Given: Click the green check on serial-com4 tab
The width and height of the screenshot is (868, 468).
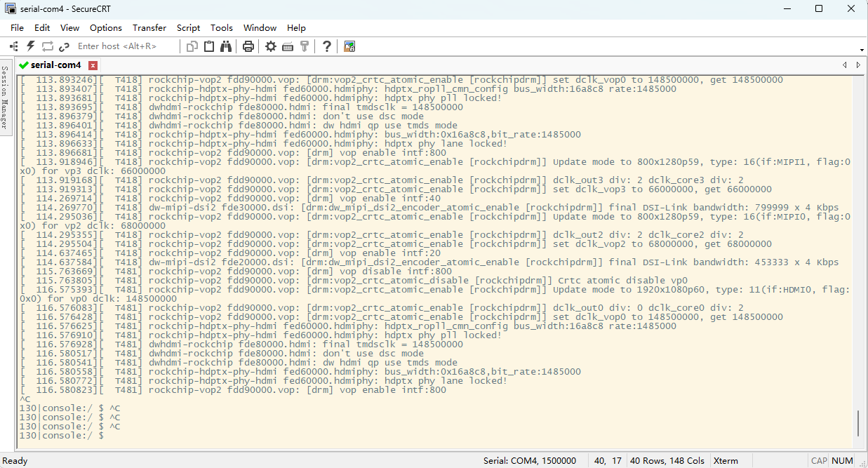Looking at the screenshot, I should click(25, 65).
